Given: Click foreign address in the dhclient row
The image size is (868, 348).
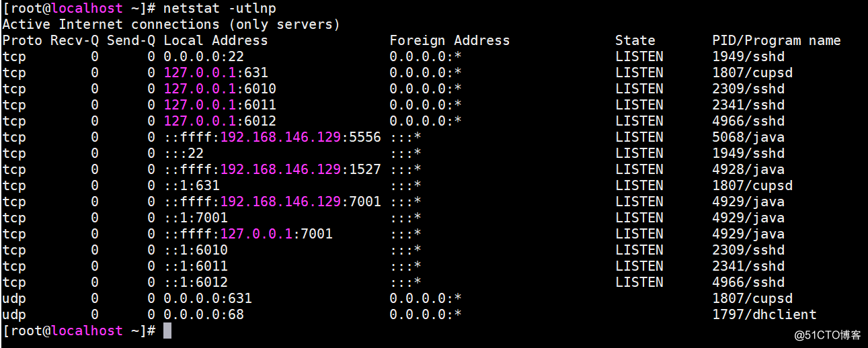Looking at the screenshot, I should (x=426, y=315).
